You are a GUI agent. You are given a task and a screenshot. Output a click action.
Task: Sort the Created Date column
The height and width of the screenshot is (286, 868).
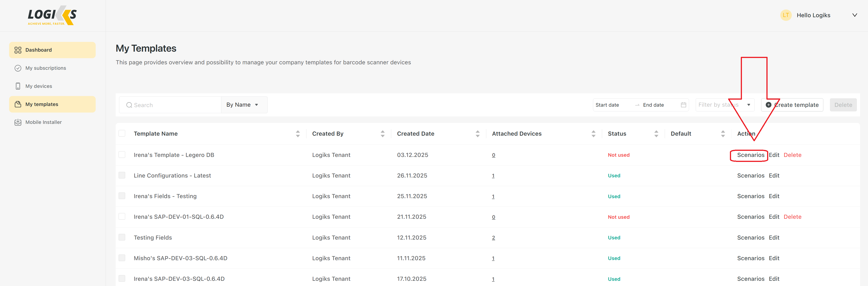[478, 134]
